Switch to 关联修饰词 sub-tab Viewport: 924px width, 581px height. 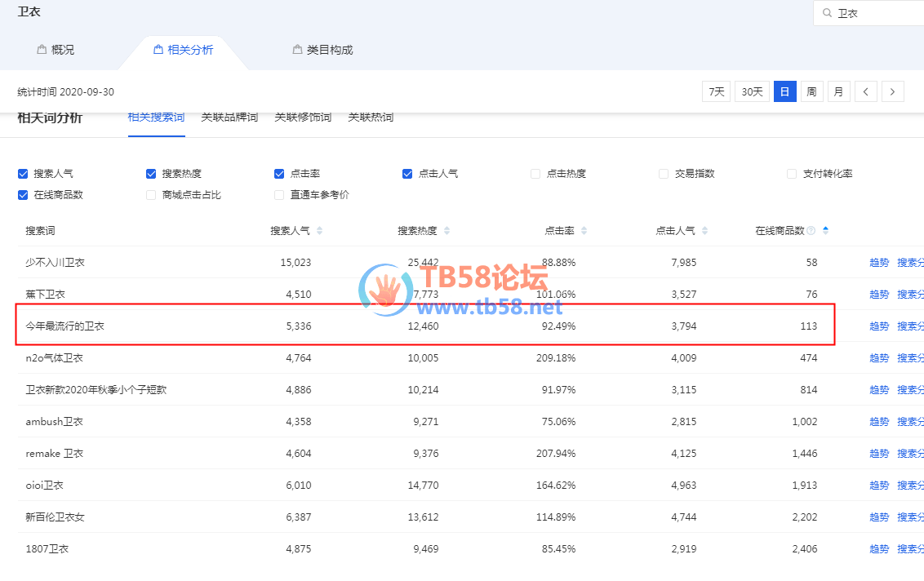click(303, 118)
